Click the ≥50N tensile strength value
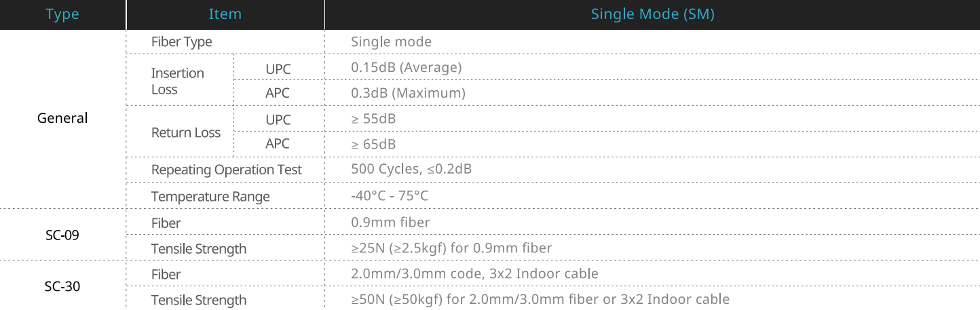This screenshot has height=310, width=980. click(x=540, y=299)
